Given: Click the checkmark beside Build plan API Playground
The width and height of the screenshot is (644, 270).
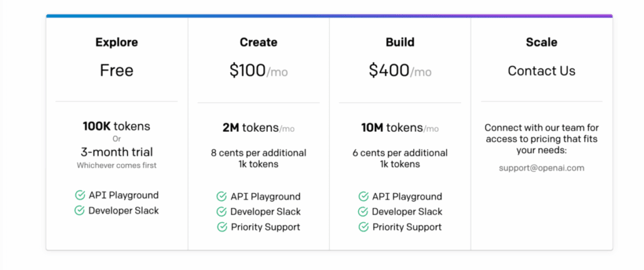Looking at the screenshot, I should (363, 197).
